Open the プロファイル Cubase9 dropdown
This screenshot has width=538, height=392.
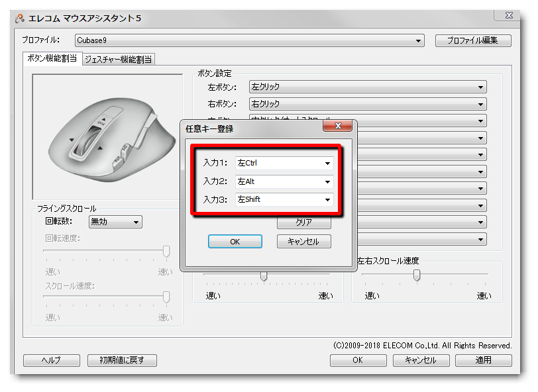tap(249, 40)
